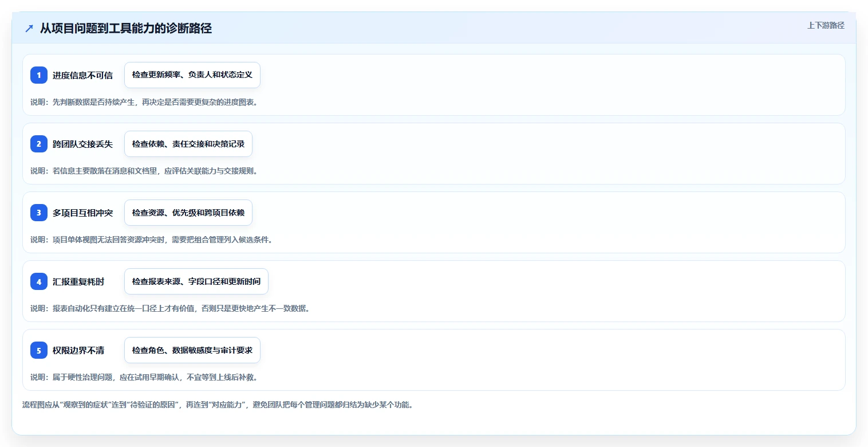Click the 检查报表来源、字段口径和更新时间 chip
The image size is (868, 447).
pyautogui.click(x=196, y=281)
